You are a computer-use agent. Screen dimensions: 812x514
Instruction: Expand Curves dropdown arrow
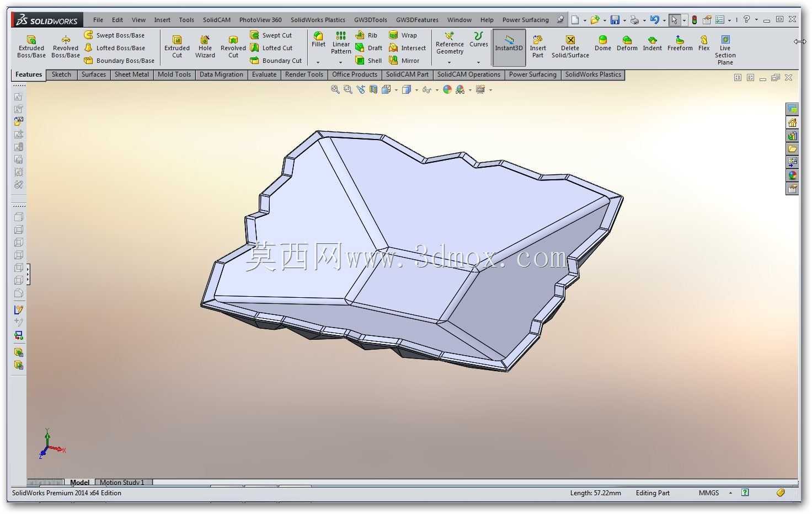pyautogui.click(x=478, y=62)
